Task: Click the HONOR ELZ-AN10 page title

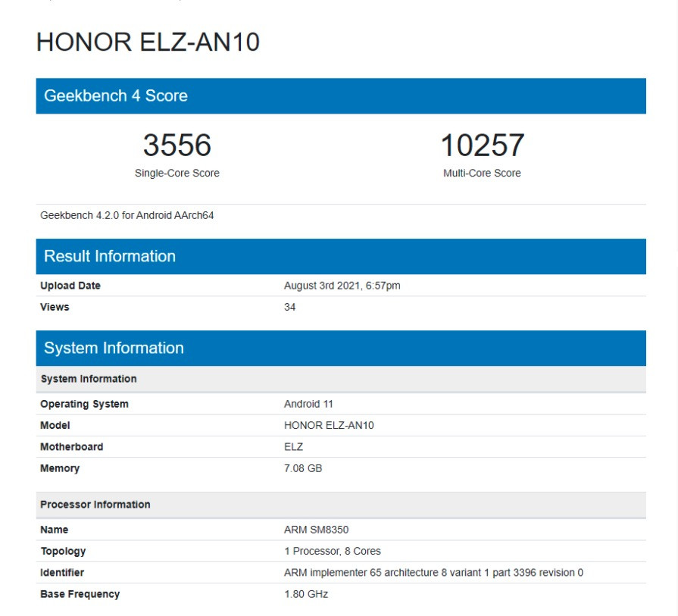Action: (x=148, y=42)
